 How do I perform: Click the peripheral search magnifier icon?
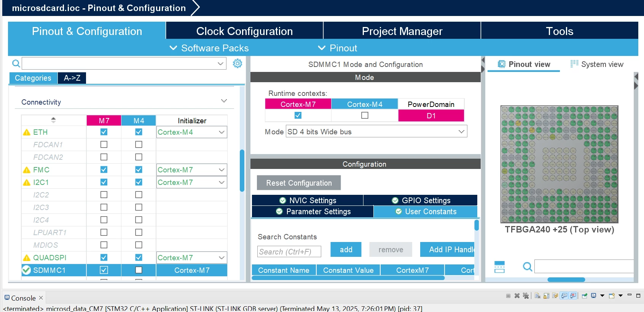[16, 63]
